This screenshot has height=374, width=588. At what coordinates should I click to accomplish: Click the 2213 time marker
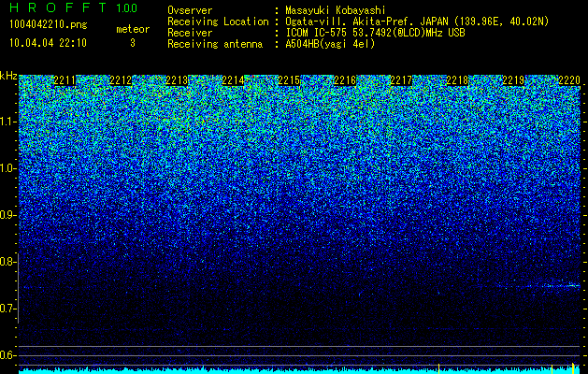point(177,80)
